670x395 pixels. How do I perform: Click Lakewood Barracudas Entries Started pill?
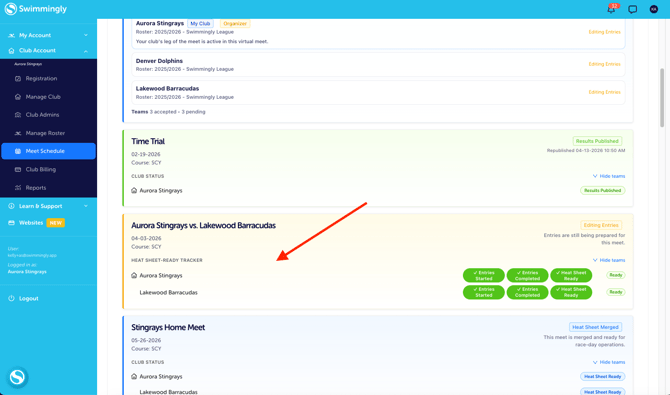(484, 292)
